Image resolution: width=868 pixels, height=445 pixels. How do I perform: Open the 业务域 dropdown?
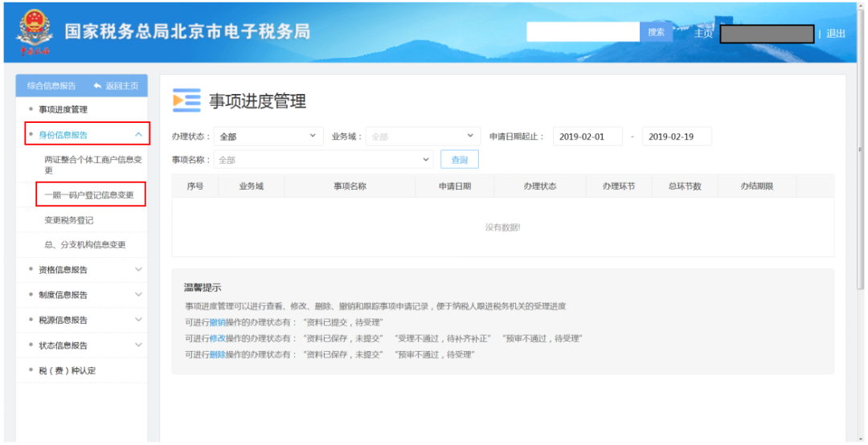(423, 137)
